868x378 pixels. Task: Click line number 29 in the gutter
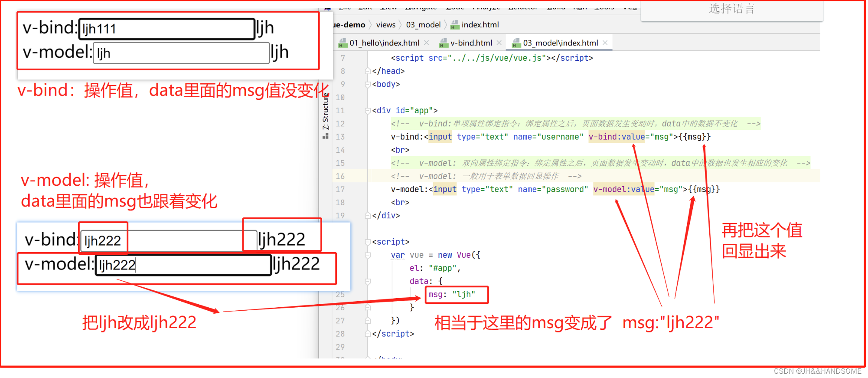340,347
